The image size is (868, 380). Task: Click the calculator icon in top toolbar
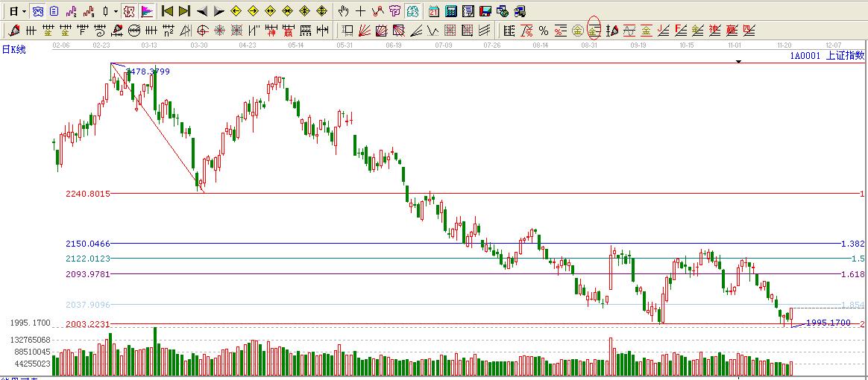451,11
